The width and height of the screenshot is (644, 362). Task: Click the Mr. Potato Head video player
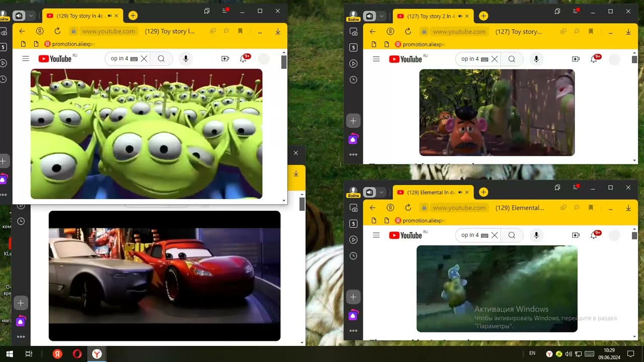[497, 113]
